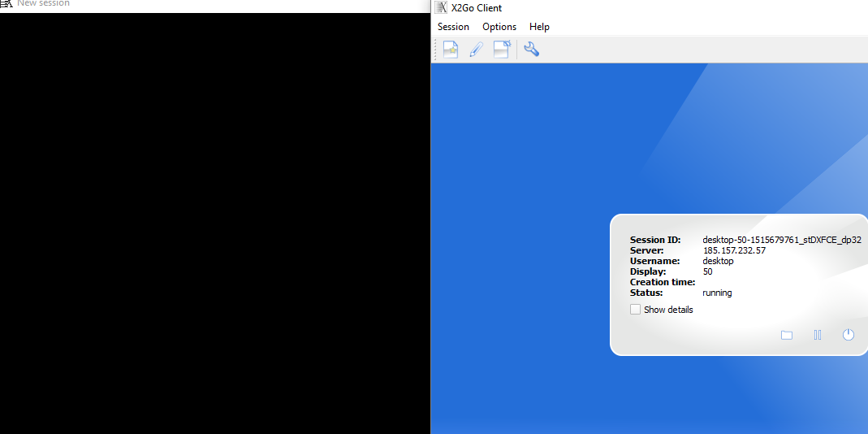
Task: Click the Creation time label
Action: (x=663, y=282)
